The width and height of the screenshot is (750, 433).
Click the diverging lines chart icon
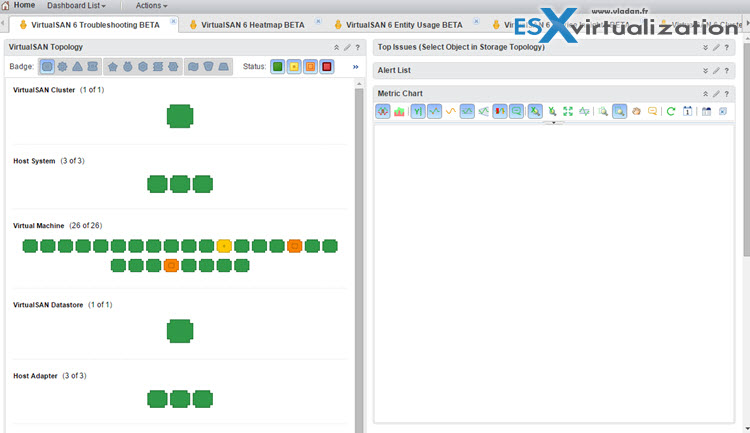click(x=484, y=111)
